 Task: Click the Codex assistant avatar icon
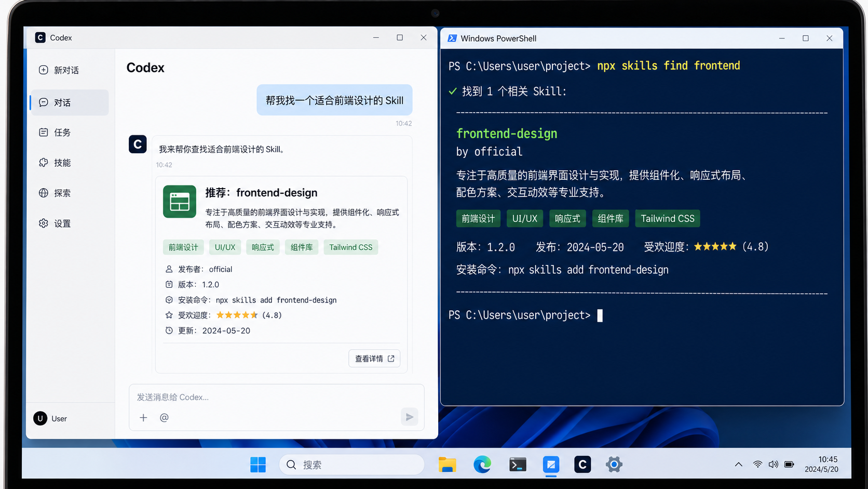138,144
